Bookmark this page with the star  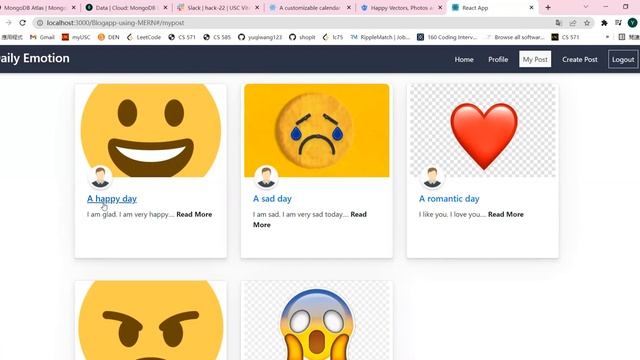click(587, 23)
